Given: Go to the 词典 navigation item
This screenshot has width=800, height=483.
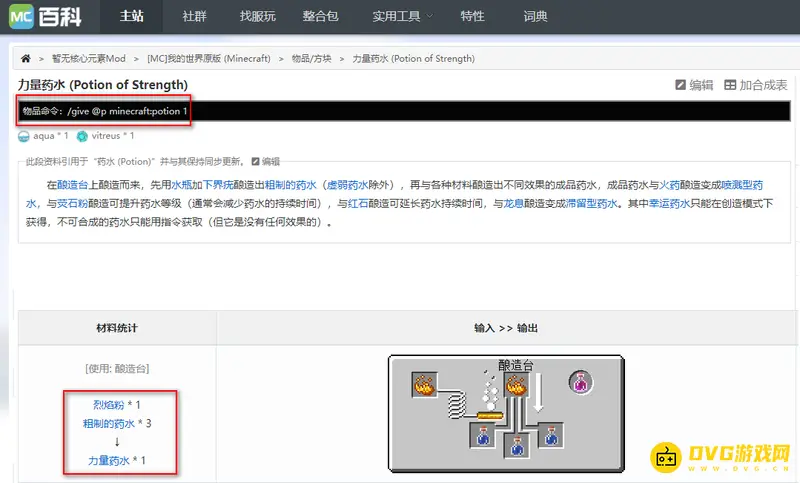Looking at the screenshot, I should coord(536,17).
